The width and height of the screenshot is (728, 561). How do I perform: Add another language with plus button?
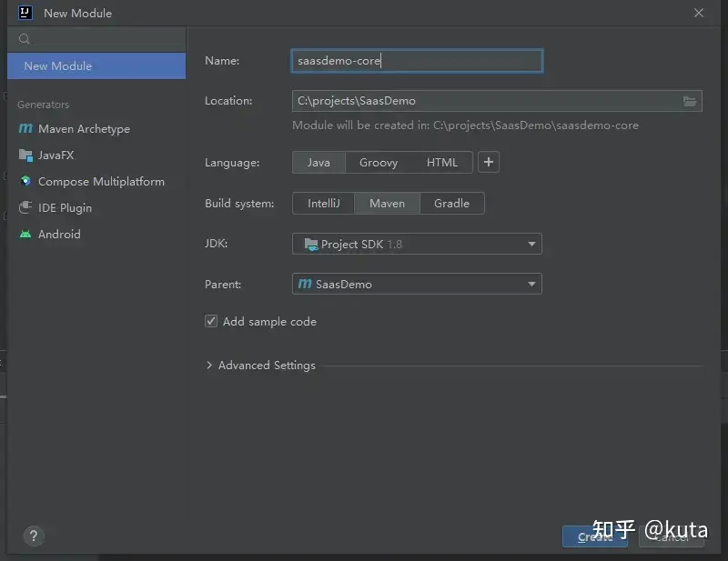[x=489, y=163]
